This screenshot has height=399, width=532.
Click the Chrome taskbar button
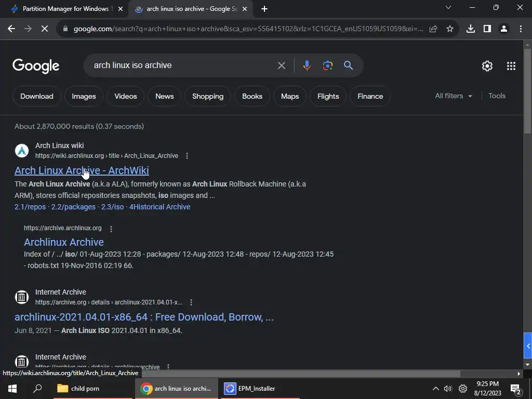tap(177, 389)
